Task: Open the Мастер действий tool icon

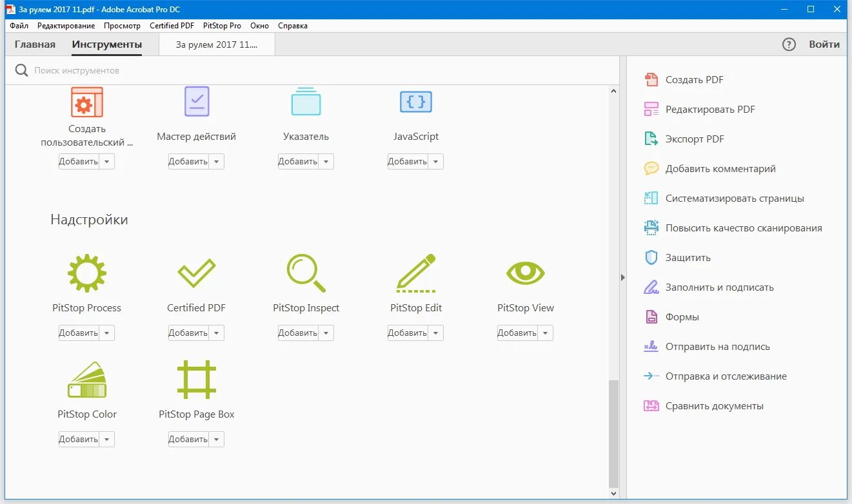Action: coord(197,101)
